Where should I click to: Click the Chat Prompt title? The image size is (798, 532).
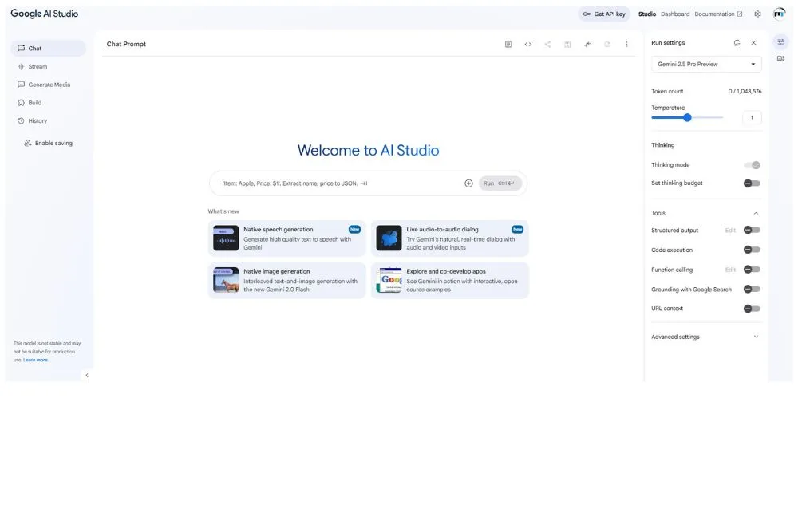tap(126, 44)
